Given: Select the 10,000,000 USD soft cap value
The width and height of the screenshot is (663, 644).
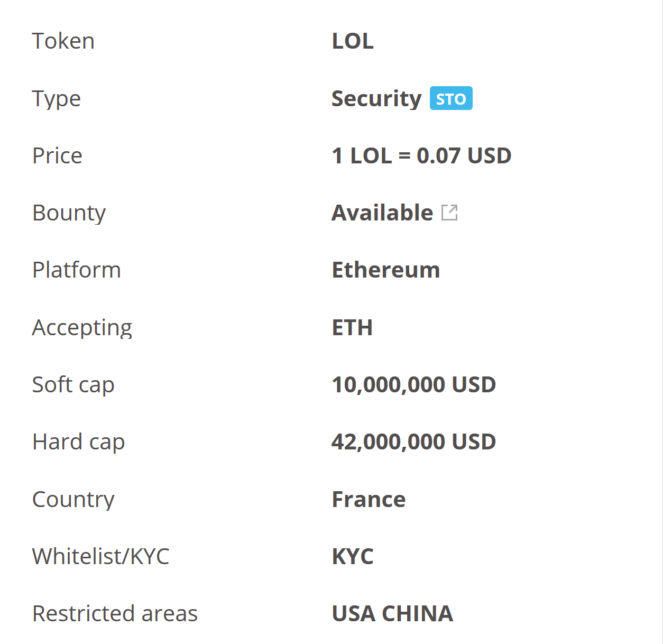Looking at the screenshot, I should coord(413,385).
